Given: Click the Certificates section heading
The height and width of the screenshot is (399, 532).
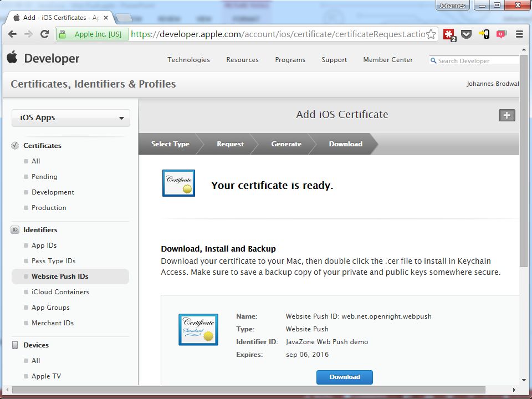Looking at the screenshot, I should 42,146.
